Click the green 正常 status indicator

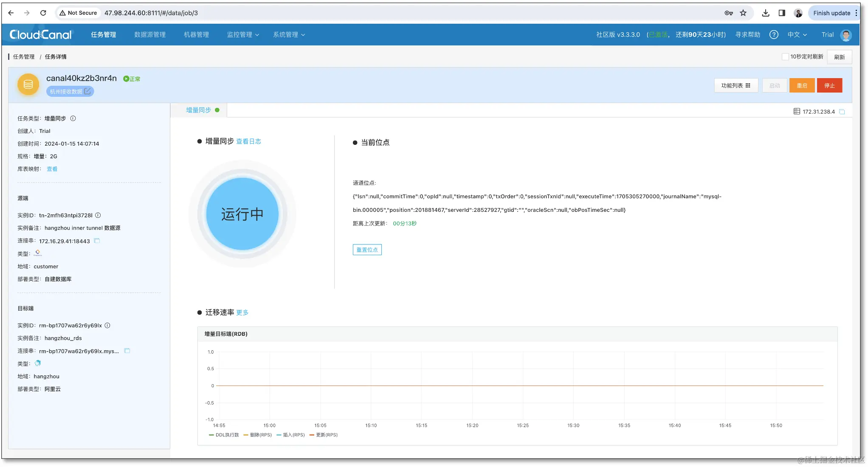[x=131, y=79]
